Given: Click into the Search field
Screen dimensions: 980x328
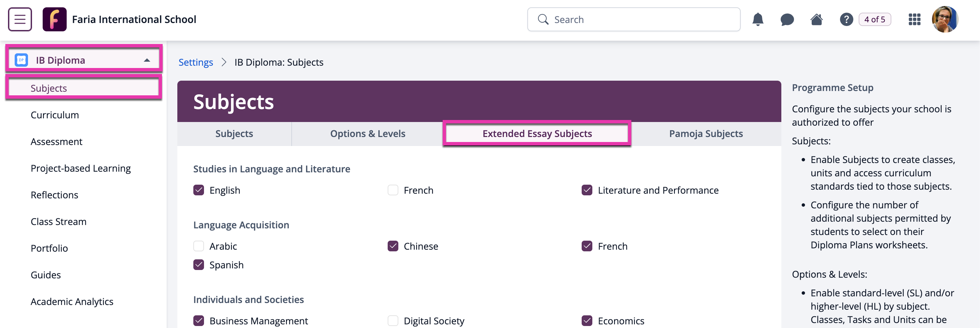Looking at the screenshot, I should 633,19.
